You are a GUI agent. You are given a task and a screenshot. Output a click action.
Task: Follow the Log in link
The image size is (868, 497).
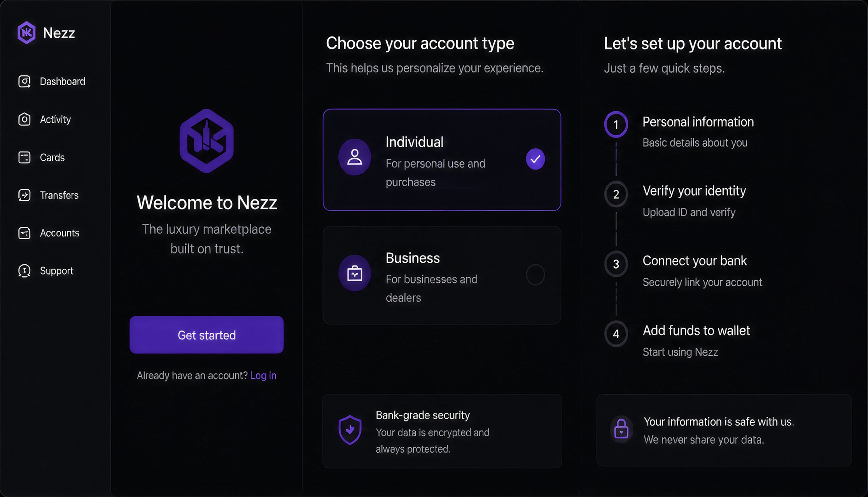(x=263, y=376)
